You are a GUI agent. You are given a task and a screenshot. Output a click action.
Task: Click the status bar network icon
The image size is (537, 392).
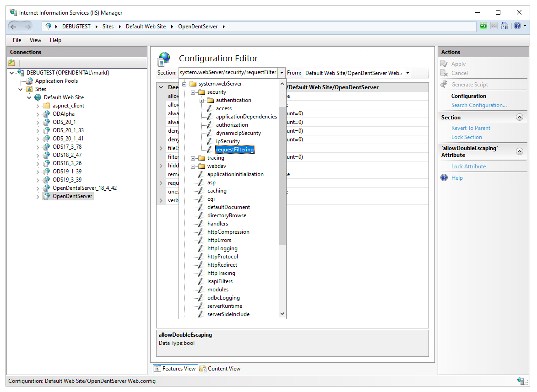(521, 381)
